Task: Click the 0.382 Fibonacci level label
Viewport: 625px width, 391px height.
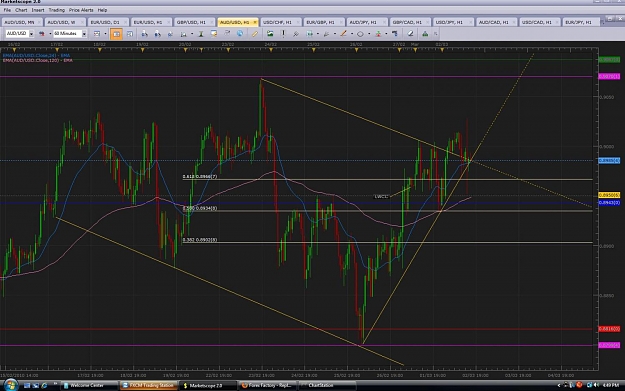Action: 200,240
